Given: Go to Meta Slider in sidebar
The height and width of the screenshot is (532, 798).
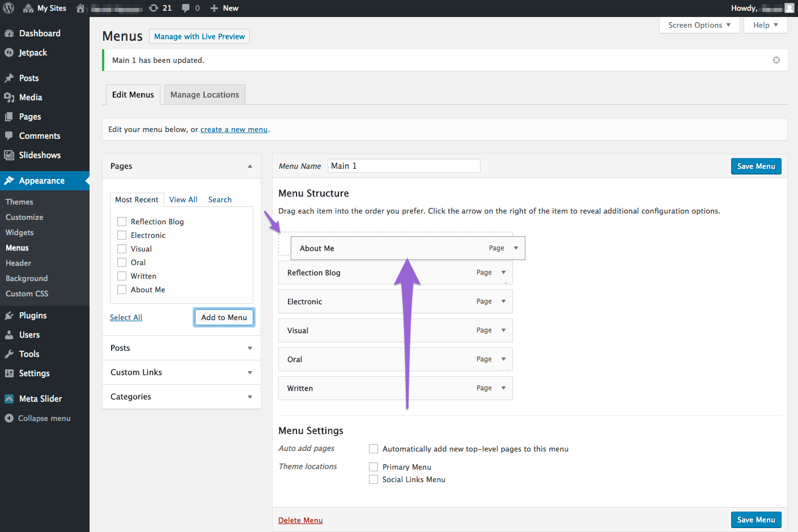Looking at the screenshot, I should pyautogui.click(x=40, y=399).
